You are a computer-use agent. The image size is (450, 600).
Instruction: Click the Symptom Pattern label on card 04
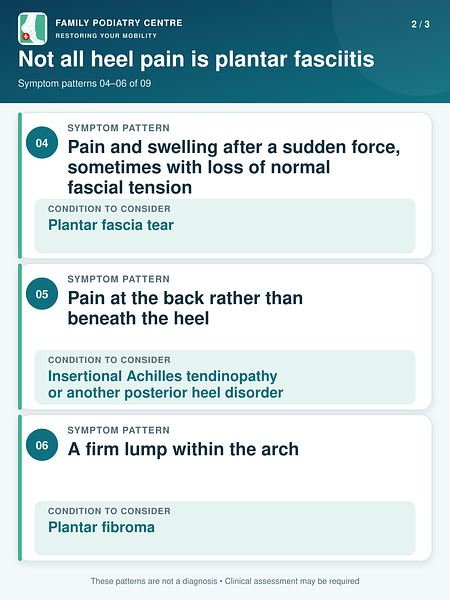click(x=119, y=128)
